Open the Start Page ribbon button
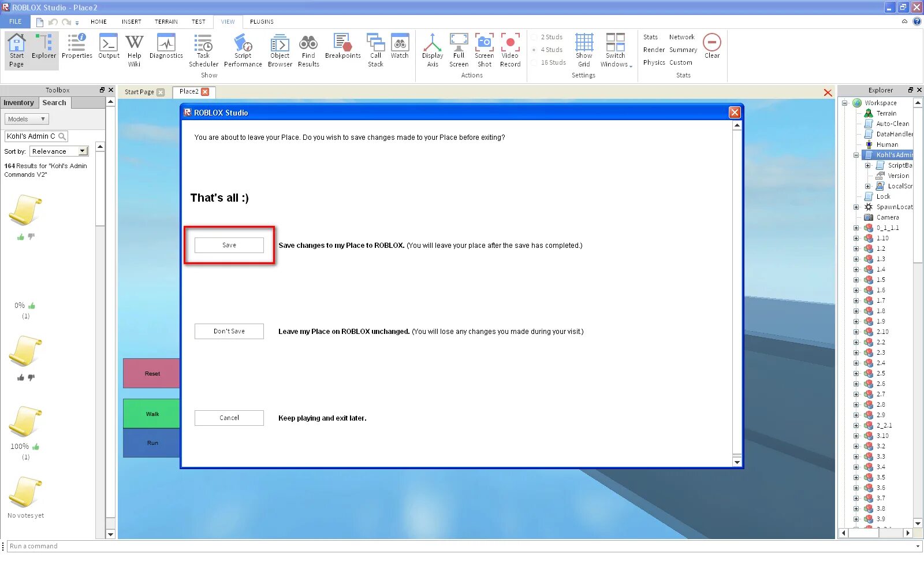This screenshot has height=572, width=924. 17,50
